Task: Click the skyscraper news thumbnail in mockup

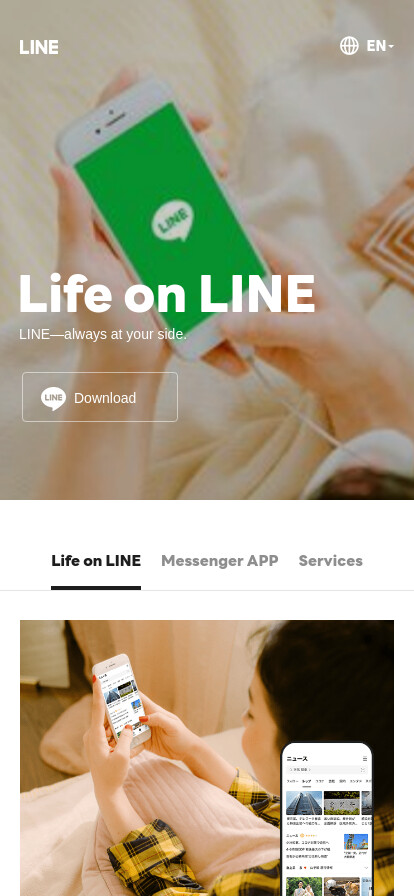Action: [304, 803]
